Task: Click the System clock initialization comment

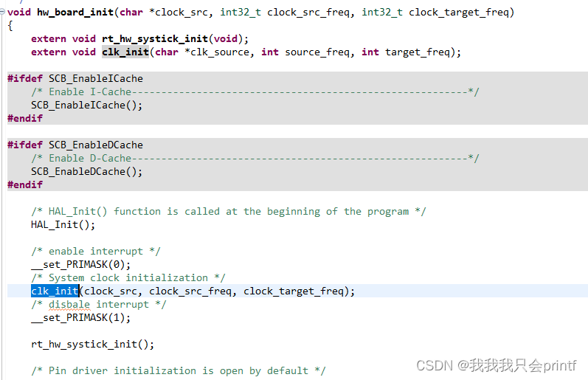Action: [x=128, y=278]
